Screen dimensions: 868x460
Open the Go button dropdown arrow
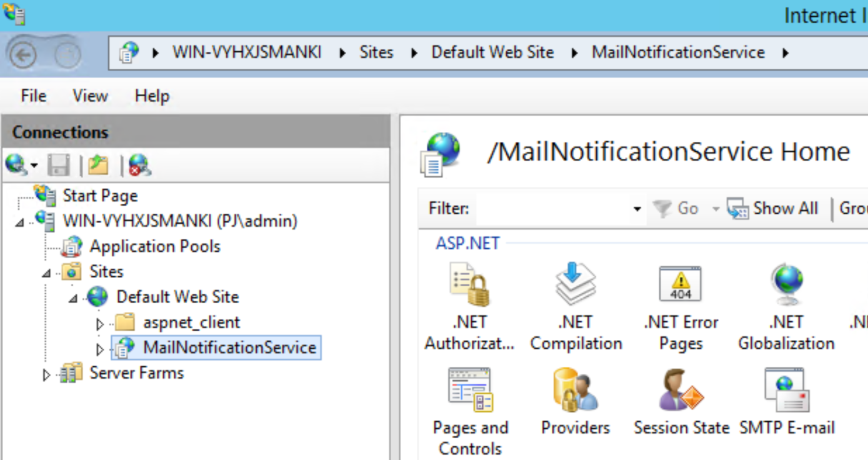pos(716,209)
